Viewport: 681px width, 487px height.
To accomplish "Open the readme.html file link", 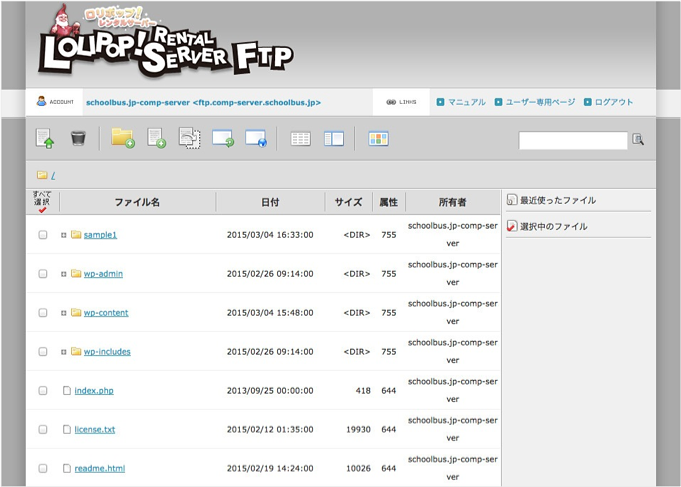I will pyautogui.click(x=99, y=468).
